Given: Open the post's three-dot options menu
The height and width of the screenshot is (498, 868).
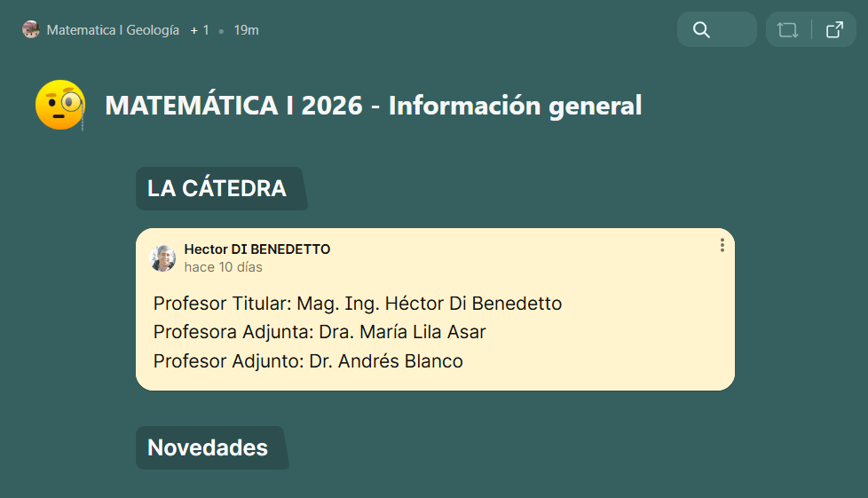Looking at the screenshot, I should pos(722,245).
